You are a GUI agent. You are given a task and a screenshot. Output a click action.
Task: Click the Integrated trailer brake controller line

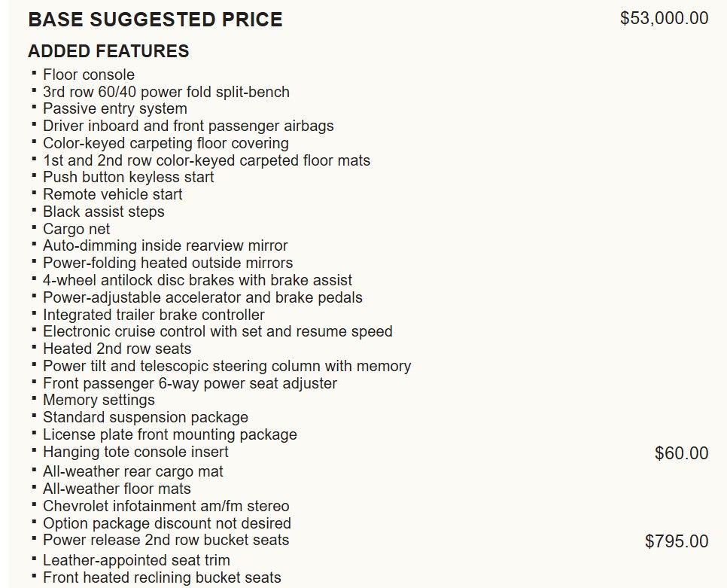154,315
